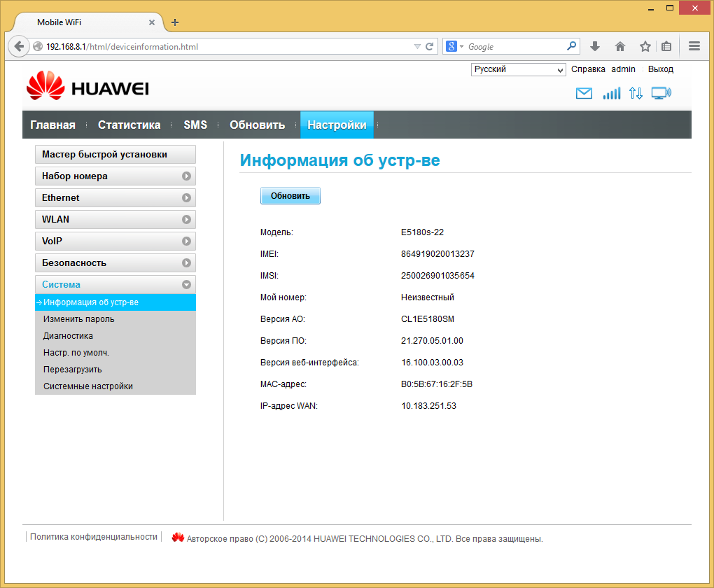The image size is (714, 588).
Task: Go to the browser home page icon
Action: tap(619, 46)
